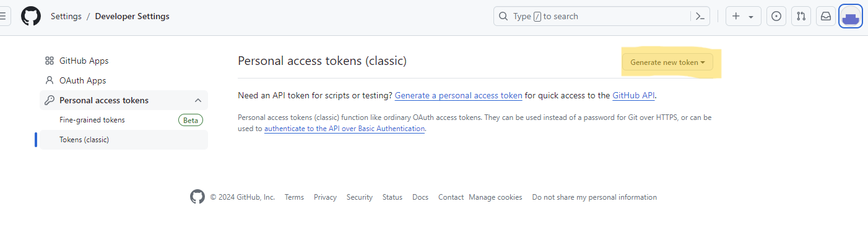This screenshot has width=868, height=230.
Task: Open the Notifications inbox icon
Action: pyautogui.click(x=826, y=17)
